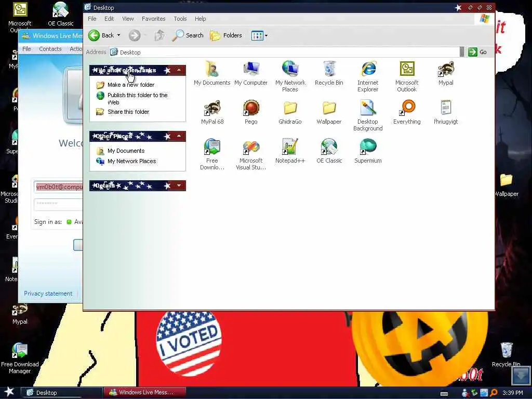Screen dimensions: 532x399
Task: Click the Forward arrow toolbar button
Action: coord(135,35)
